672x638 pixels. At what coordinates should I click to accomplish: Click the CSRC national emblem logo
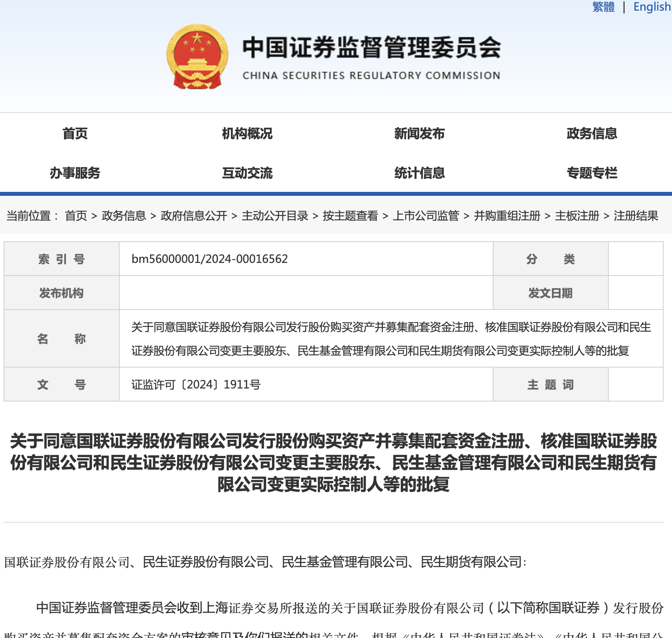(x=197, y=56)
